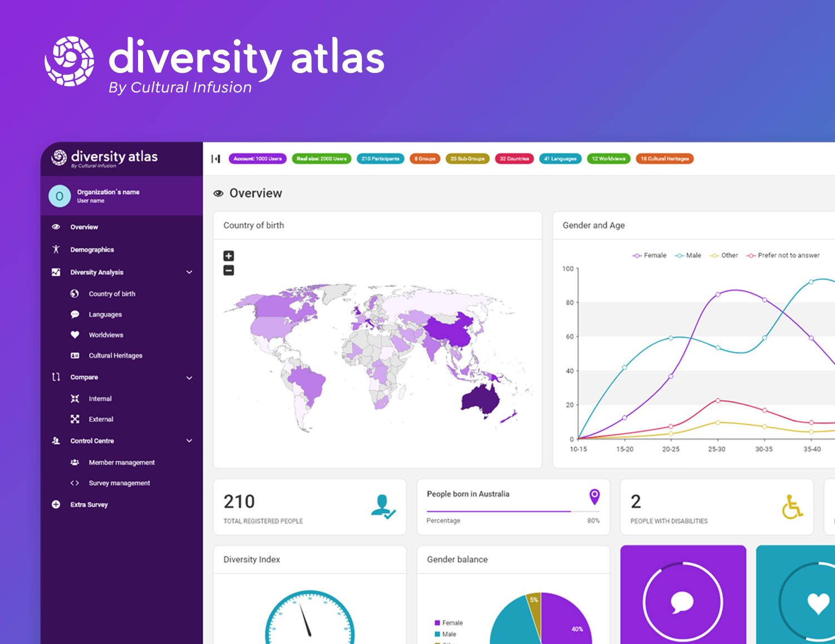Screen dimensions: 835x644
Task: Toggle the Other series in chart legend
Action: 724,255
